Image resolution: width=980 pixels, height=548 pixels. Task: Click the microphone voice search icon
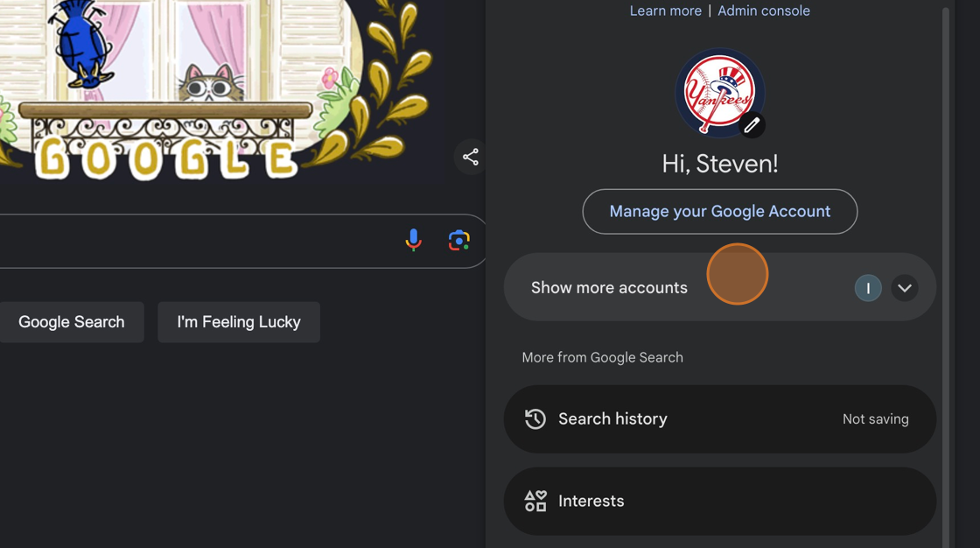click(413, 240)
